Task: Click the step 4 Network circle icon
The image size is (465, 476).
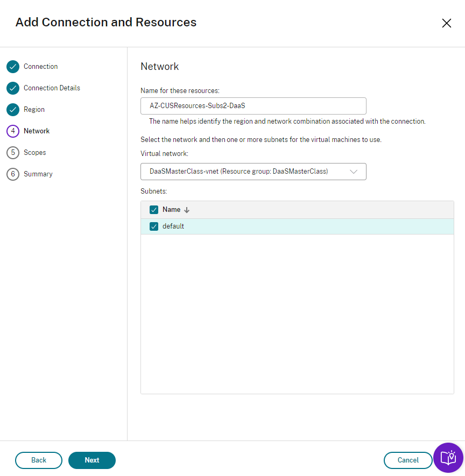Action: (13, 131)
